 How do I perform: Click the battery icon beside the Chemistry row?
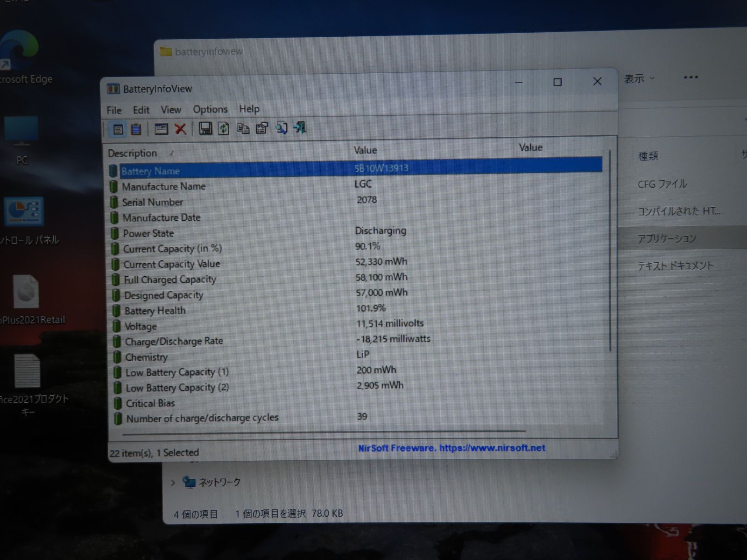click(117, 357)
